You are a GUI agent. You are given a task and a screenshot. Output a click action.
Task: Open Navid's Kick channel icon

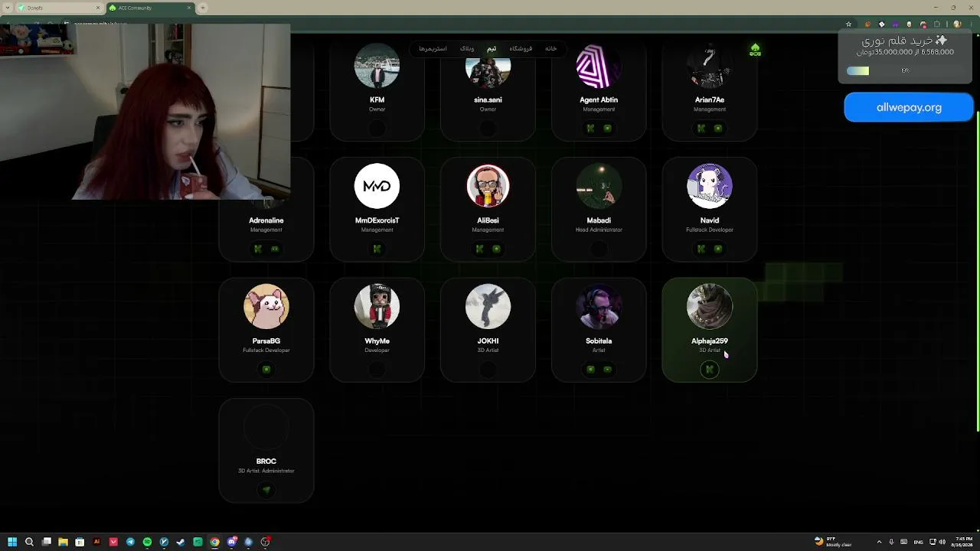click(x=701, y=249)
